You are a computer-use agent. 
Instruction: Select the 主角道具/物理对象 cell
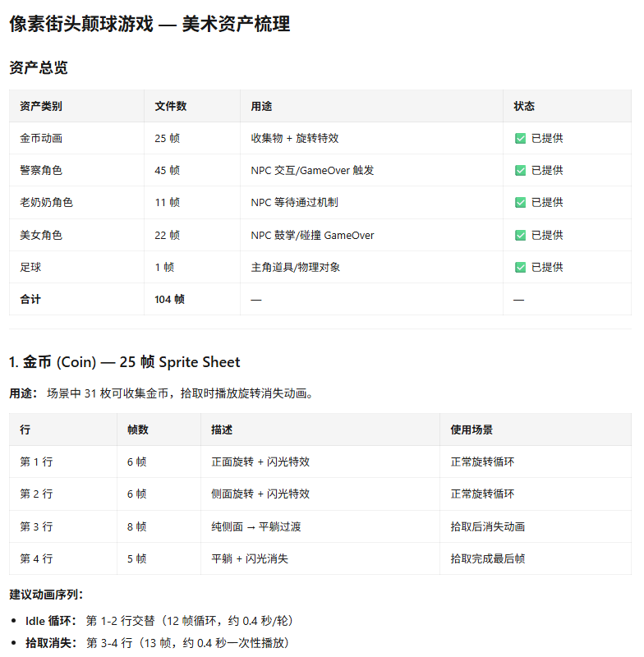[371, 268]
